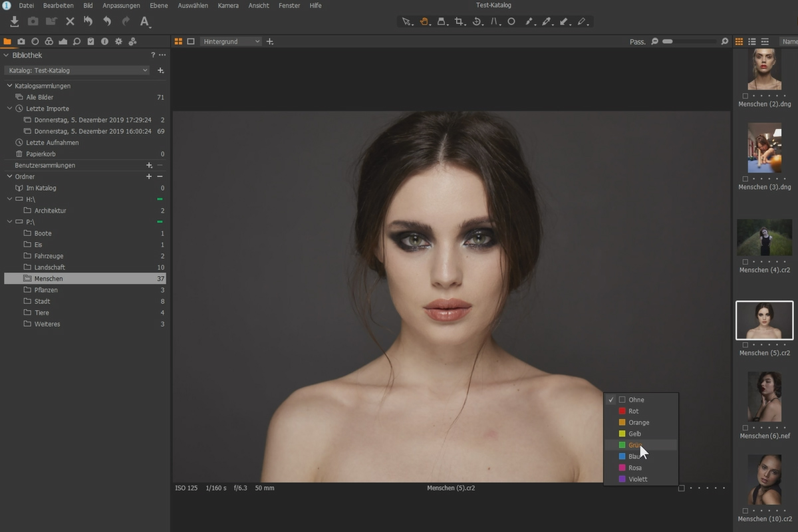Open the Datei menu

27,5
